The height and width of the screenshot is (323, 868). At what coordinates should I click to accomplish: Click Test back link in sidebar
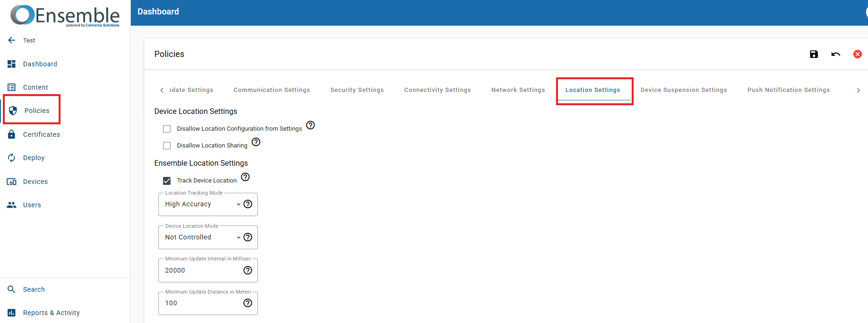pos(29,41)
